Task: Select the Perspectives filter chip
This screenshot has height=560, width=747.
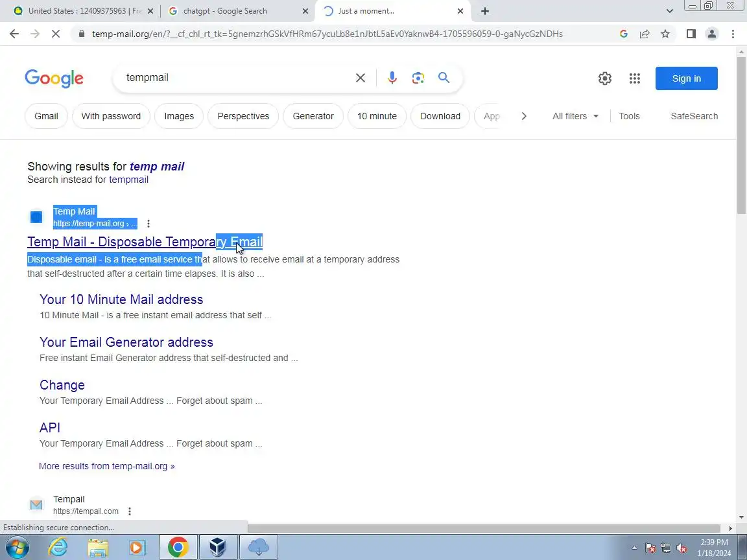Action: 243,116
